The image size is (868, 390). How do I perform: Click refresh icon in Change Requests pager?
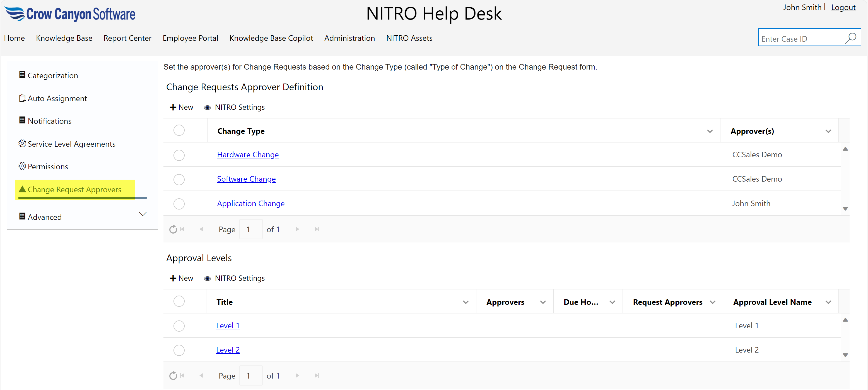coord(173,229)
